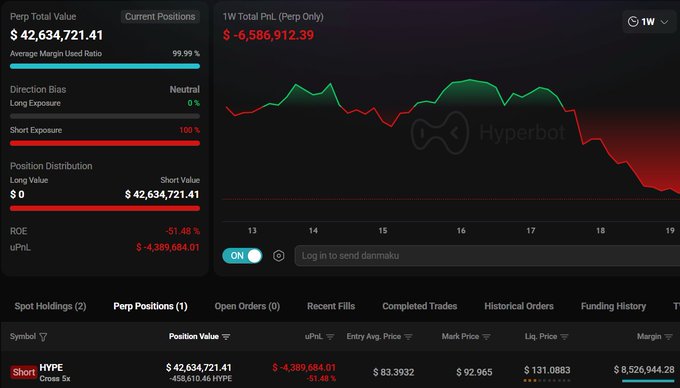Viewport: 680px width, 388px height.
Task: Sort by Position Value column icon
Action: (x=226, y=337)
